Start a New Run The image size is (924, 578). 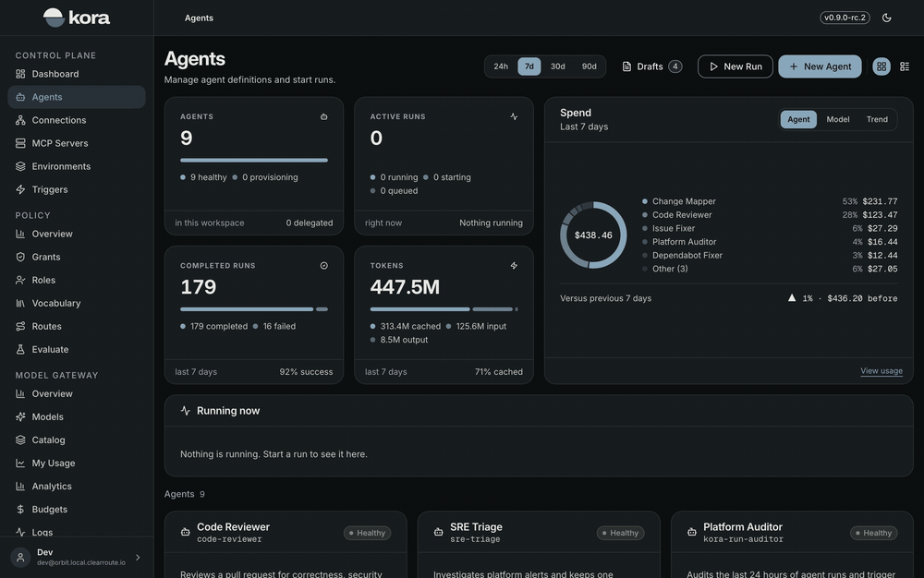[x=735, y=66]
